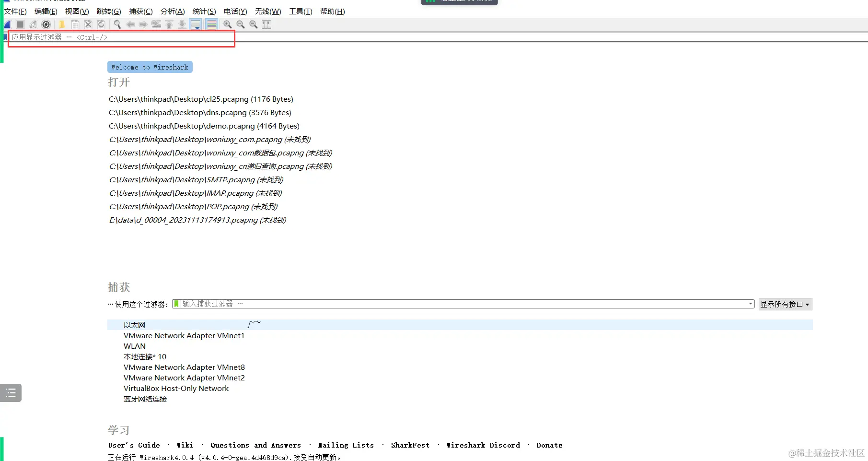Select the 以太网 capture interface

click(460, 325)
